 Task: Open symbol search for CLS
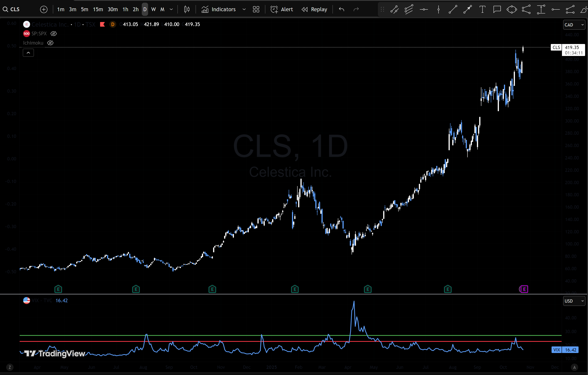(11, 9)
